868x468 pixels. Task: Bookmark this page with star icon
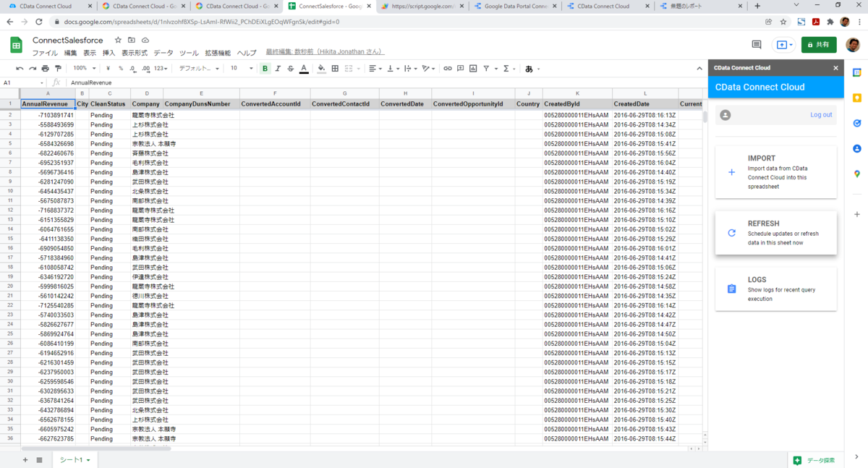click(784, 22)
